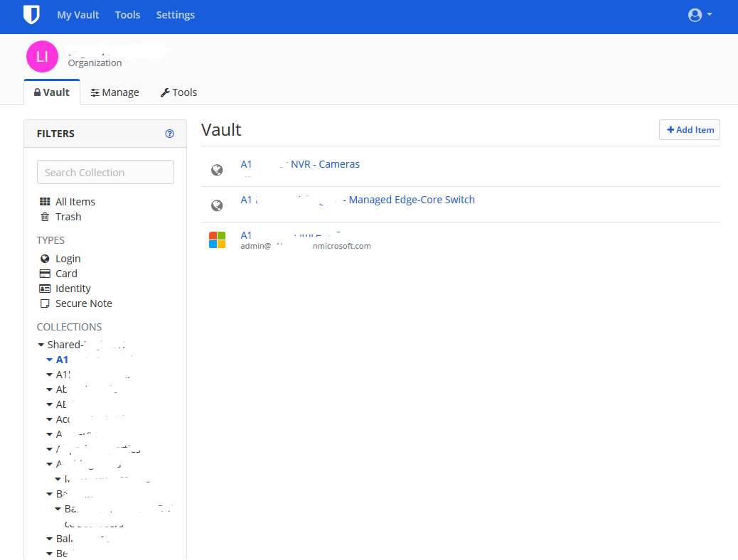Image resolution: width=738 pixels, height=560 pixels.
Task: Open the Managed Edge-Core Switch item
Action: pyautogui.click(x=358, y=200)
